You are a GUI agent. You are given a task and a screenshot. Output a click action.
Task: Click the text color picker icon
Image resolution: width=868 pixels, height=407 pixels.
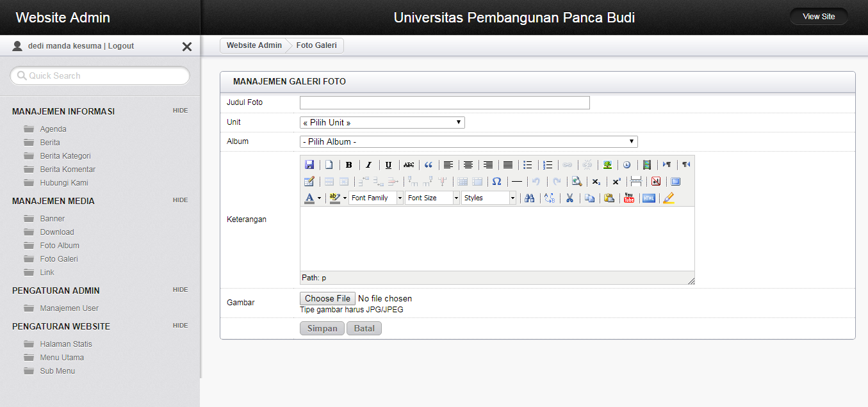(x=309, y=198)
